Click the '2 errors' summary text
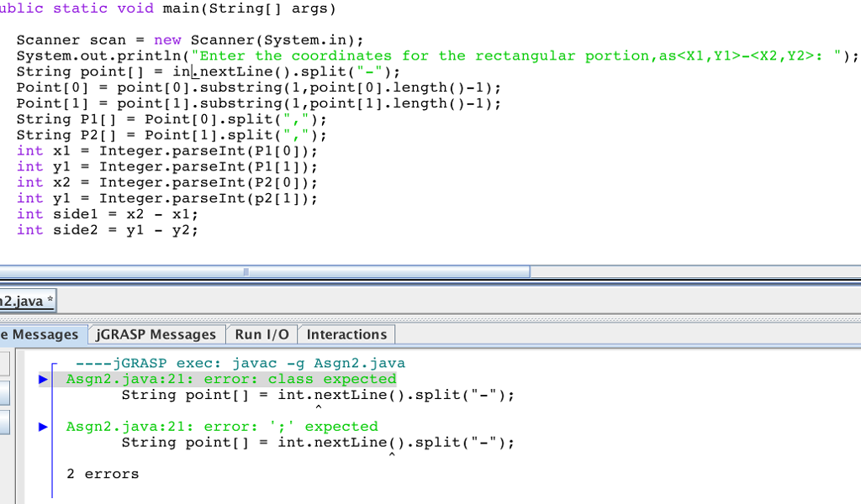 click(102, 473)
